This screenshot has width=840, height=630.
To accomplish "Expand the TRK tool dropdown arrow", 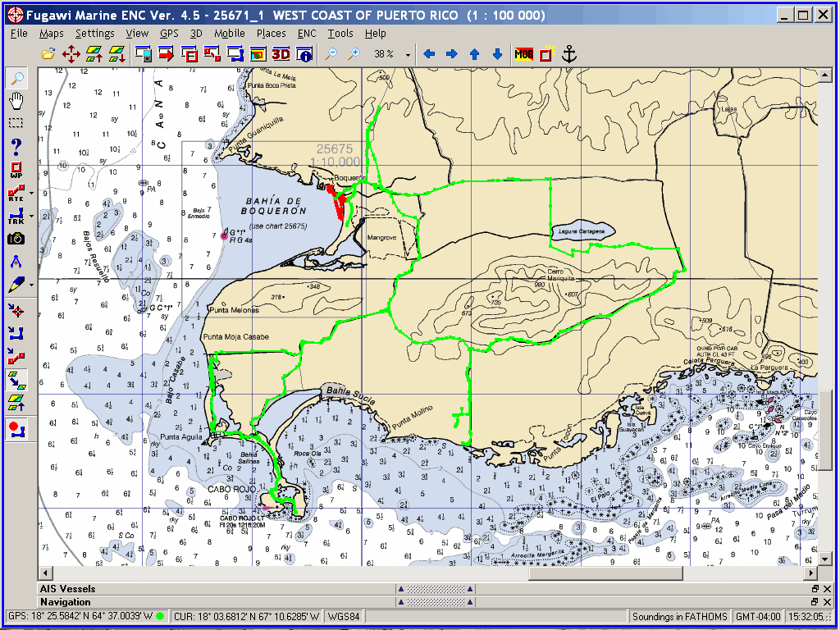I will coord(31,216).
